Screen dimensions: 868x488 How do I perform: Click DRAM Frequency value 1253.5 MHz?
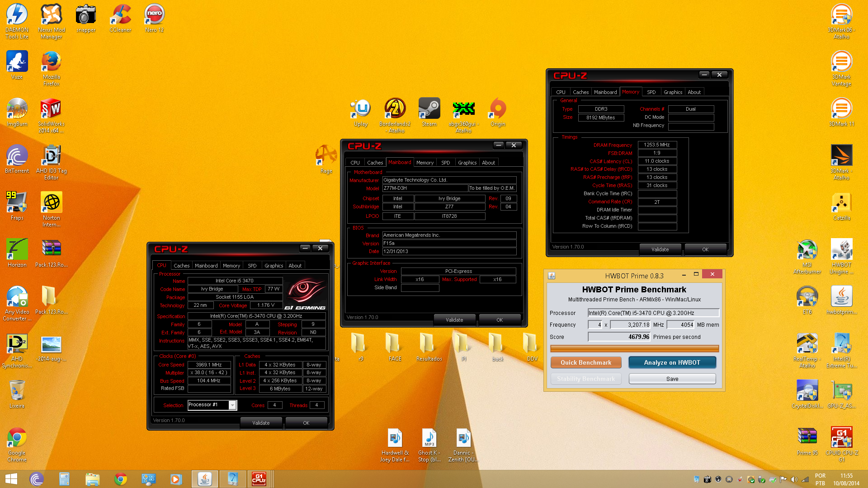(x=657, y=145)
